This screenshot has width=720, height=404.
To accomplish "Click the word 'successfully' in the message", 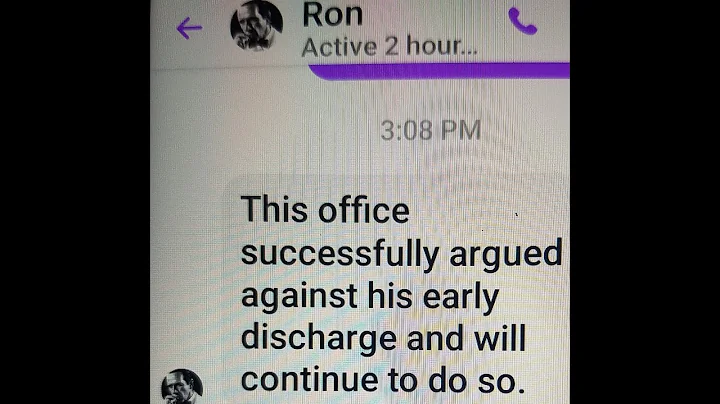I will pos(340,254).
